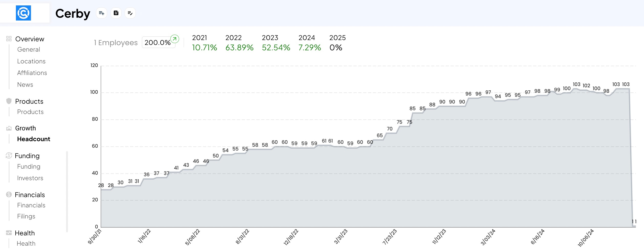Click the data point labeled 70
644x250 pixels.
click(x=390, y=129)
